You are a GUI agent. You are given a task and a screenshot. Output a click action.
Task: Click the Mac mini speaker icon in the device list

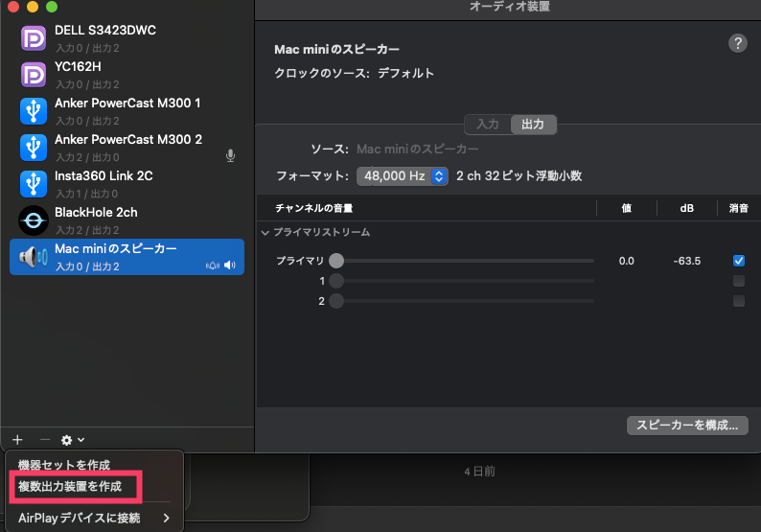point(34,257)
